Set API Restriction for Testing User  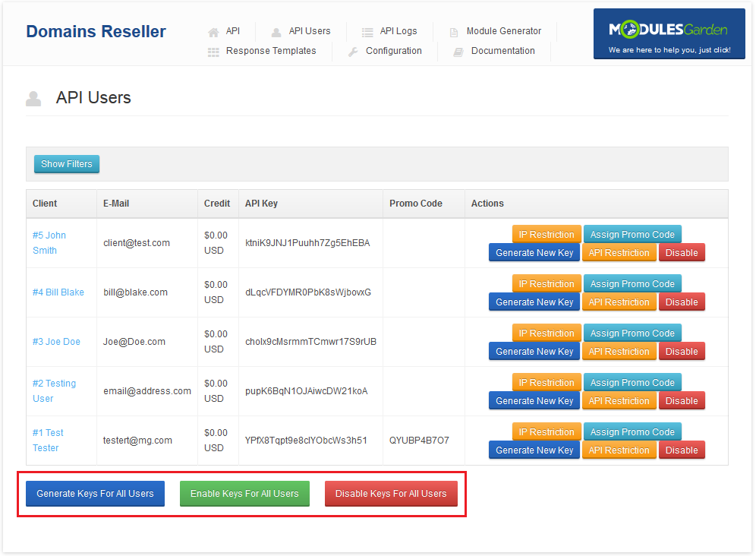pos(619,401)
